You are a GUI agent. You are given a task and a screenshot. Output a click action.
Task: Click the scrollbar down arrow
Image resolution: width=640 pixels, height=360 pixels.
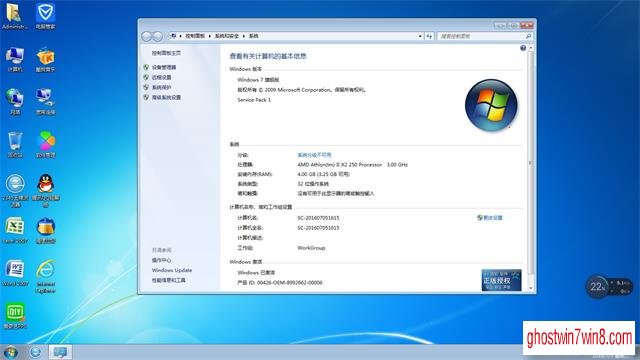(x=531, y=288)
